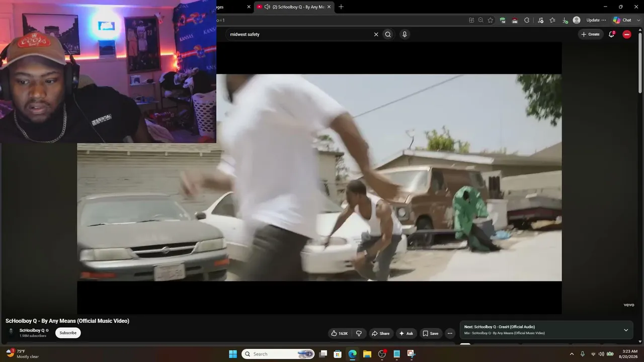Image resolution: width=644 pixels, height=362 pixels.
Task: Open YouTube notifications bell
Action: pos(612,34)
